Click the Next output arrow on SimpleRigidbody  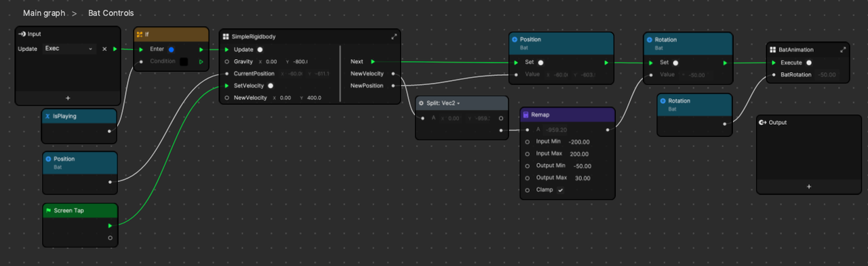(372, 62)
